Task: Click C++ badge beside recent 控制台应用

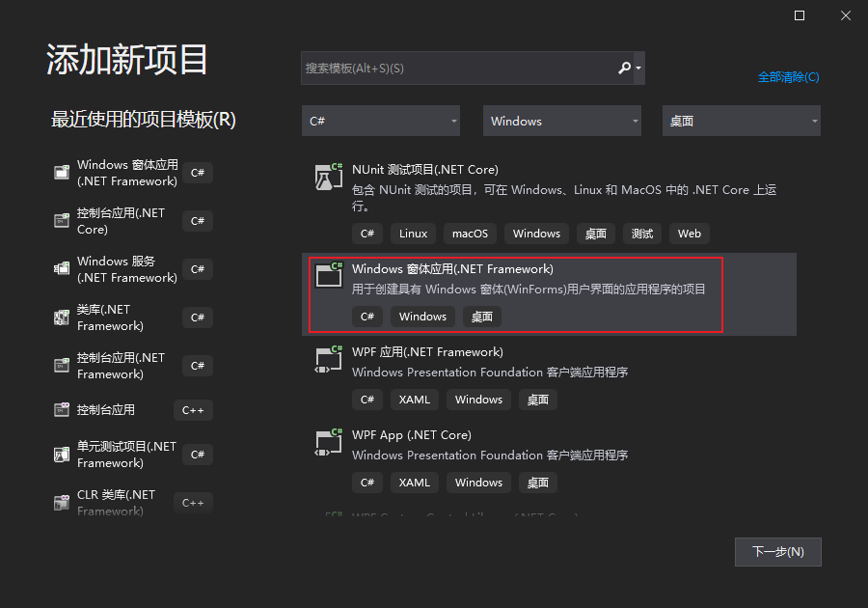Action: click(x=193, y=410)
